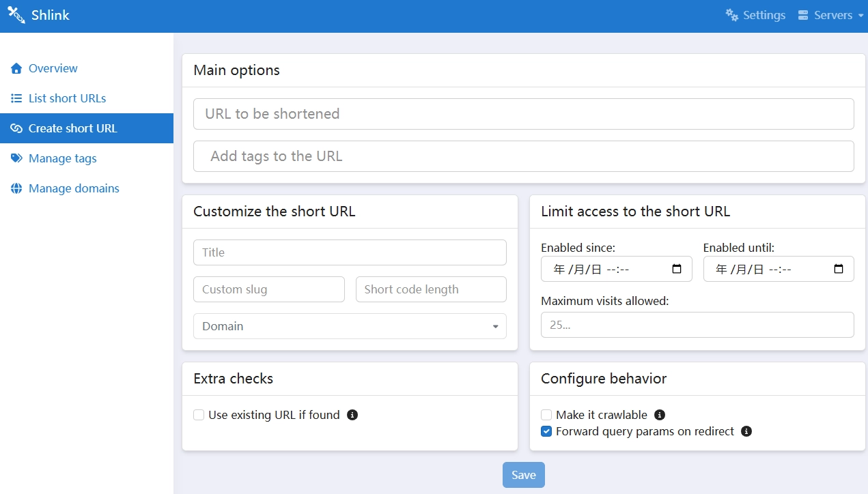Focus the URL to be shortened field
This screenshot has height=494, width=868.
pos(523,114)
